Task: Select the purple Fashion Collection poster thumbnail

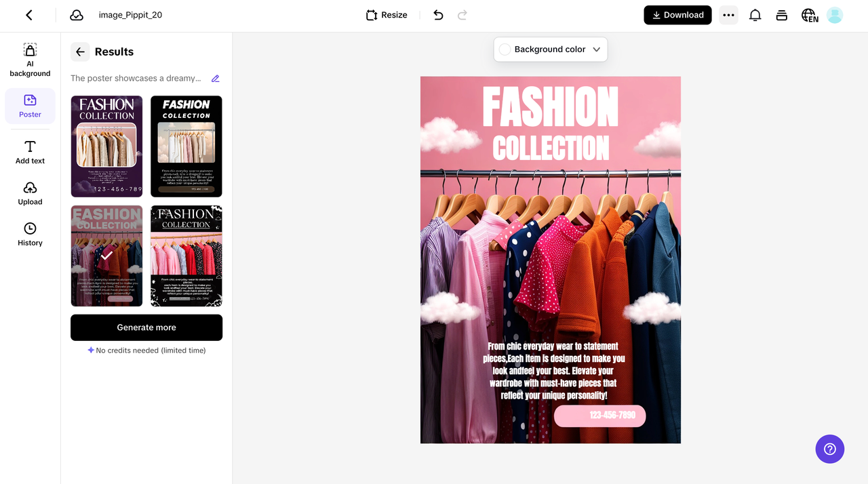Action: pyautogui.click(x=106, y=146)
